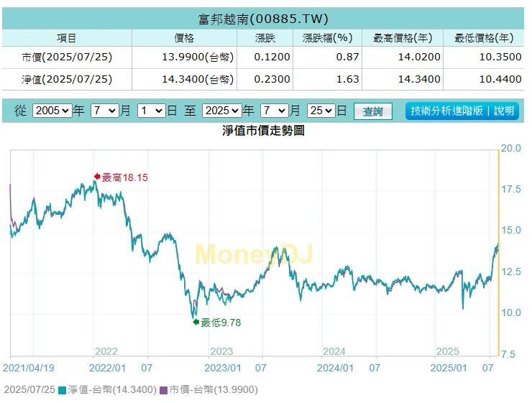Click the 7.5 y-axis label

508,354
